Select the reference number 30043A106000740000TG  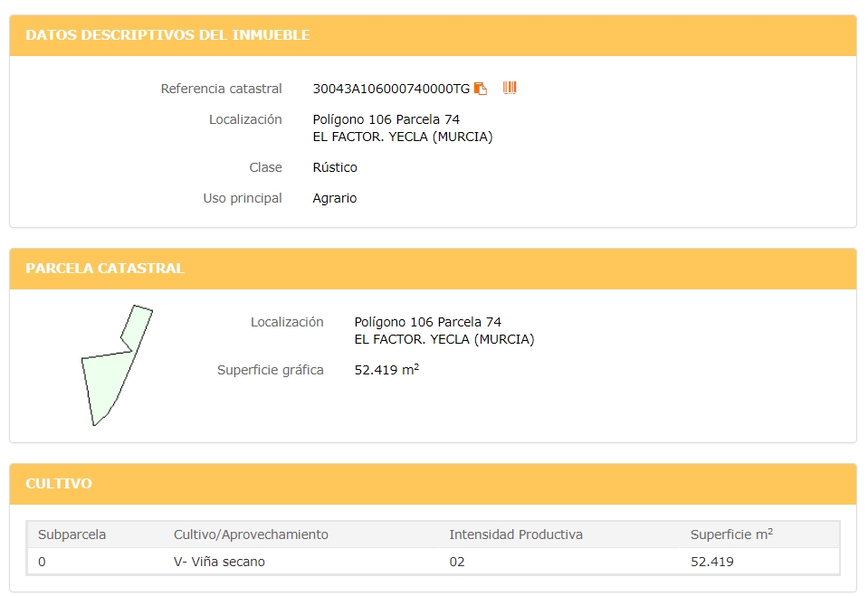tap(391, 89)
